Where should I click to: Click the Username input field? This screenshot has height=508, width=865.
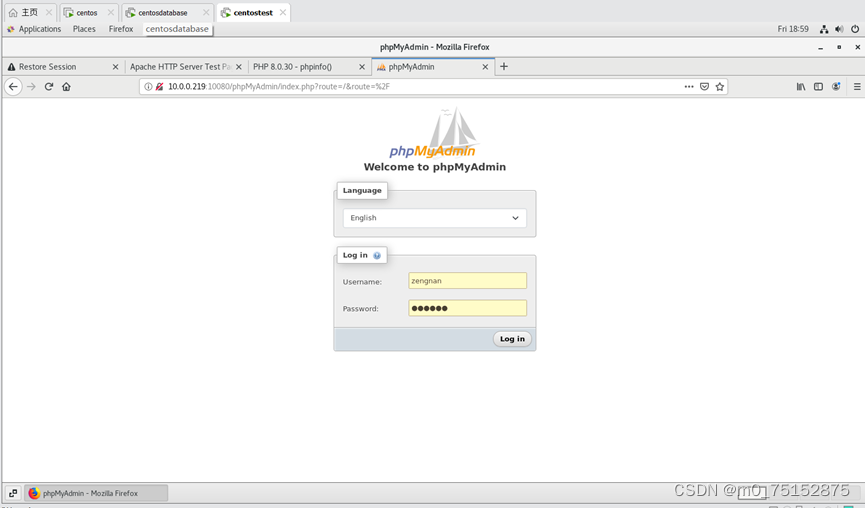(x=467, y=281)
